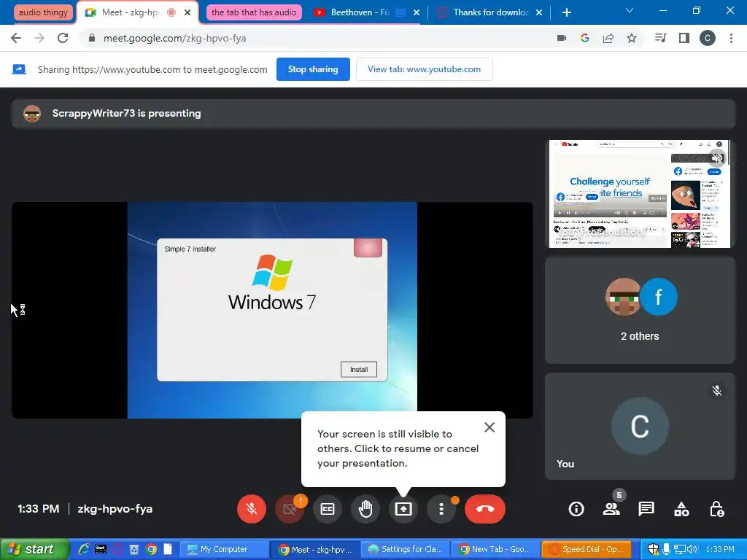Toggle the browser side panel
747x560 pixels.
coord(684,38)
